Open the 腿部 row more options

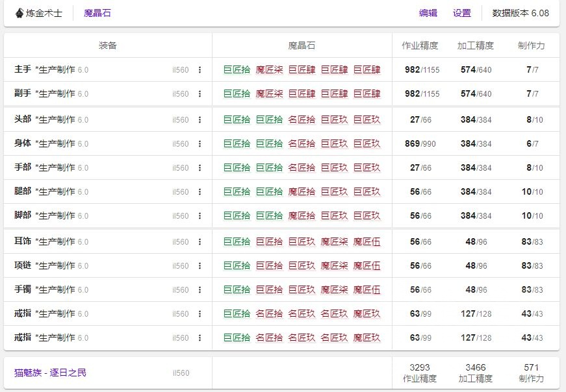click(x=199, y=192)
